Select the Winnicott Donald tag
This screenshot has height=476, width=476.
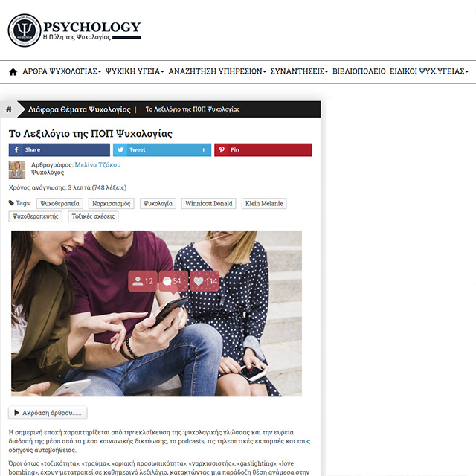click(x=209, y=203)
